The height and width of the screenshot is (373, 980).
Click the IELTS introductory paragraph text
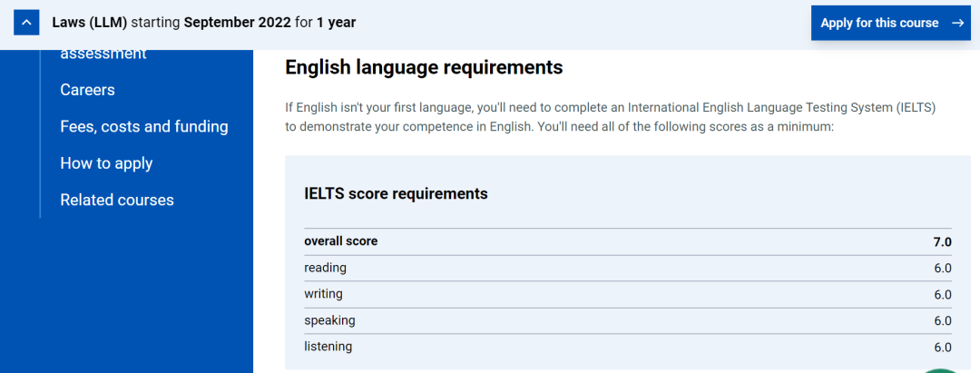coord(610,117)
